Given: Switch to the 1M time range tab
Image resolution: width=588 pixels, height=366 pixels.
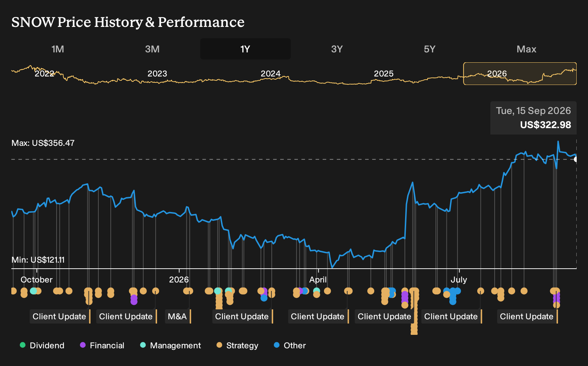Looking at the screenshot, I should point(58,49).
